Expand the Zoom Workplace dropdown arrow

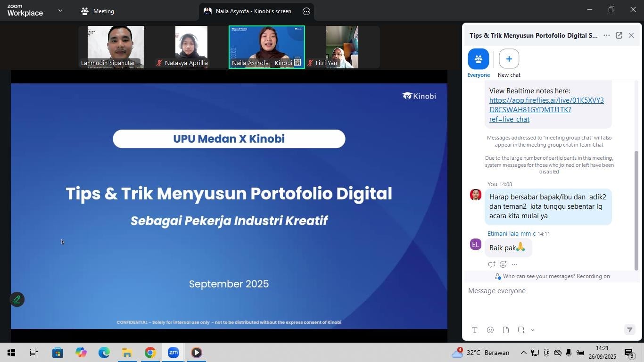[x=60, y=10]
